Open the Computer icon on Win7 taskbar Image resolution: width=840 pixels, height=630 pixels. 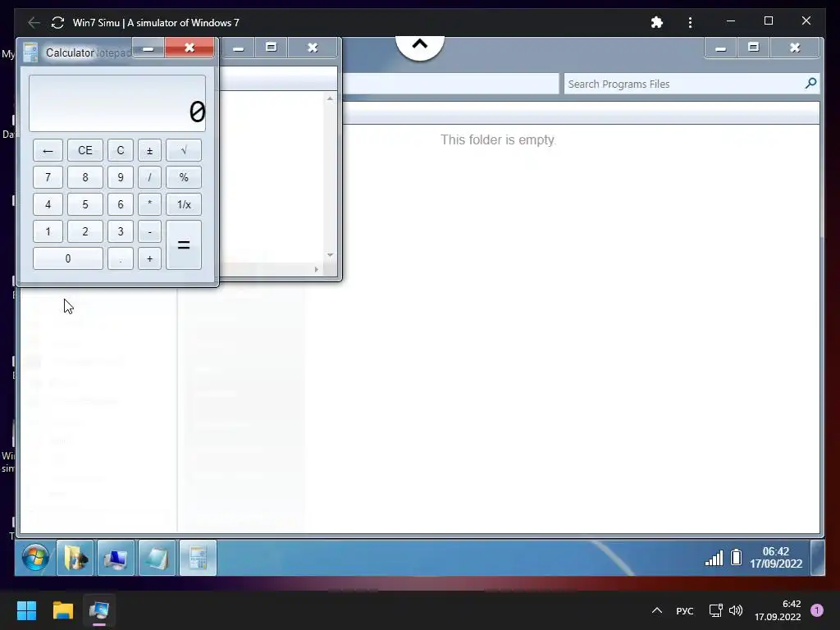coord(116,558)
